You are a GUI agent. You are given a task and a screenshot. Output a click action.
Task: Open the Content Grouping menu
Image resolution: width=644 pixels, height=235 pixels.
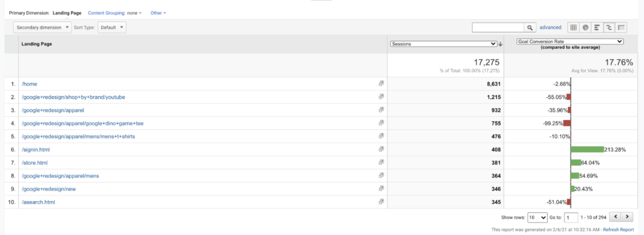(114, 13)
